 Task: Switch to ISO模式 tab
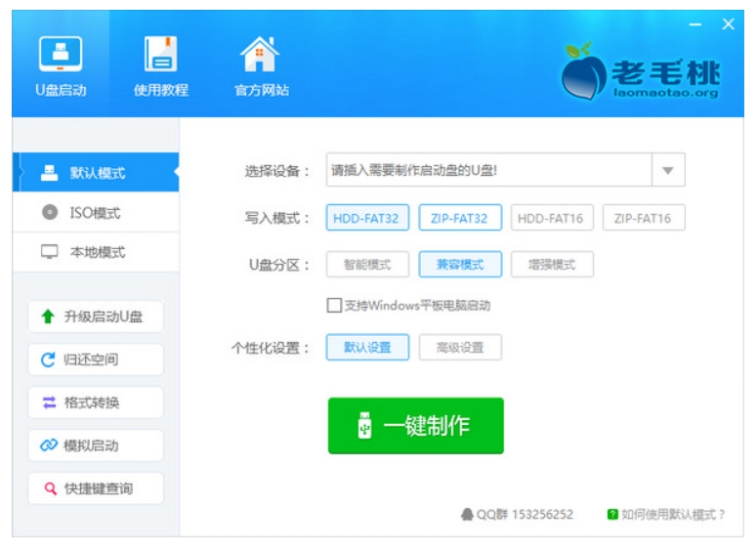tap(95, 213)
